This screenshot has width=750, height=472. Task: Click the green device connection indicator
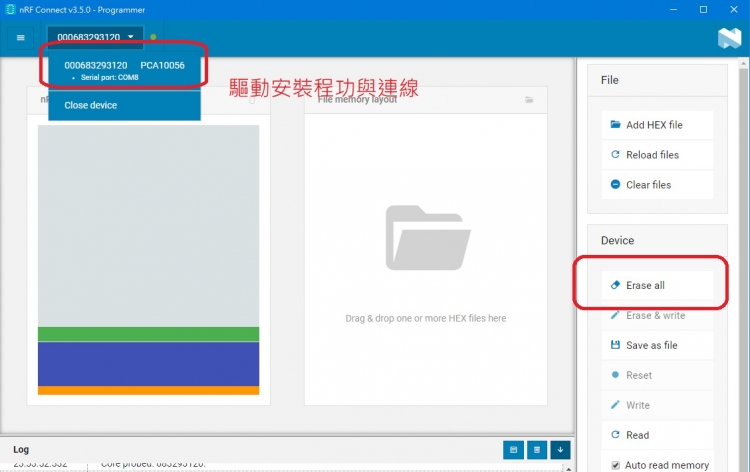pos(153,38)
